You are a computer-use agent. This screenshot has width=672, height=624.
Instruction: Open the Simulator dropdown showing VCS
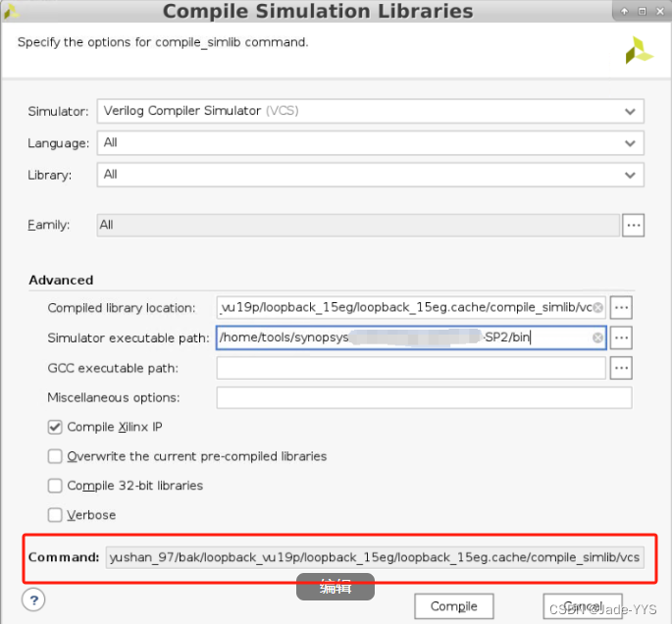point(370,111)
